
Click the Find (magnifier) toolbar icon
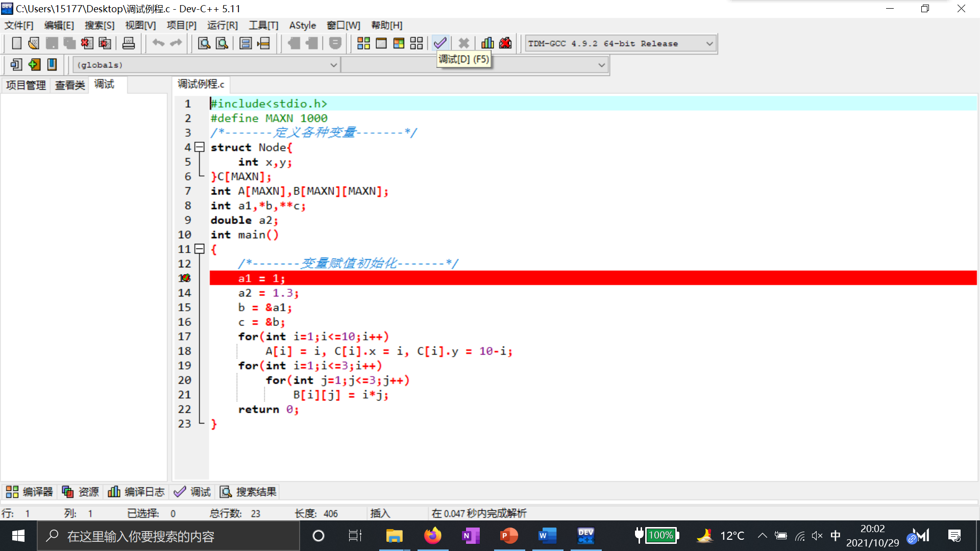(x=204, y=43)
